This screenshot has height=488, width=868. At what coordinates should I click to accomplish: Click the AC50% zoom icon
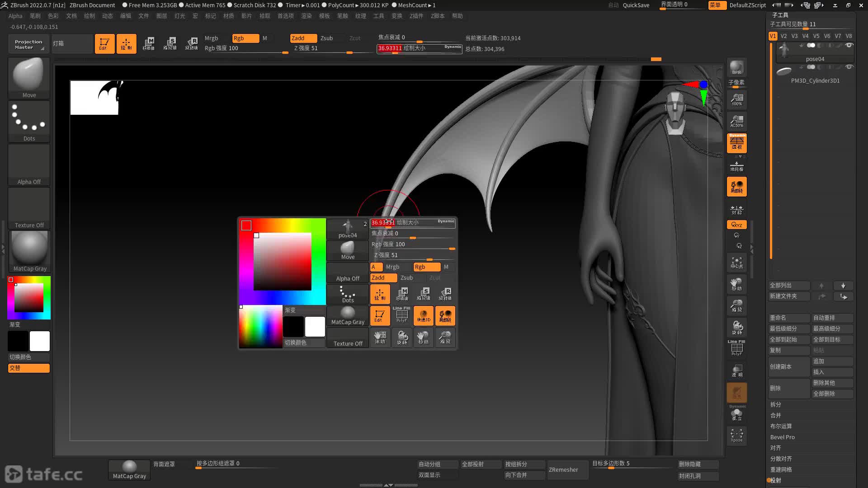[736, 121]
